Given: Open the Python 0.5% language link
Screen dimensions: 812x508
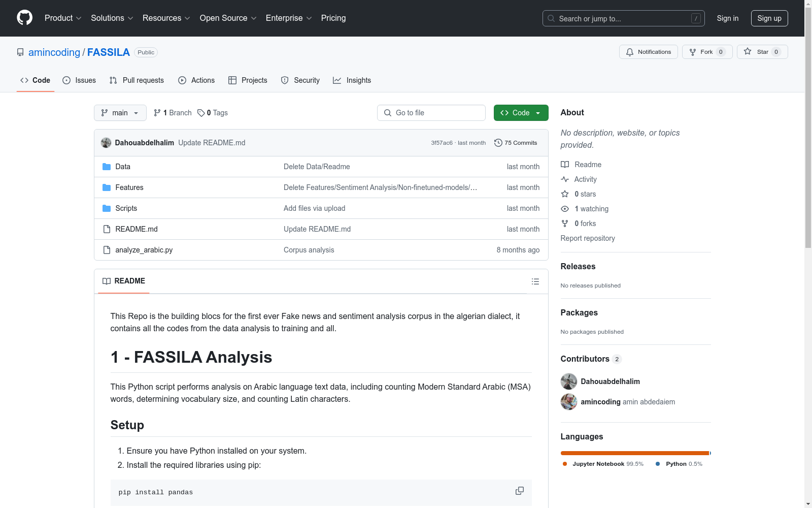Looking at the screenshot, I should pos(679,464).
